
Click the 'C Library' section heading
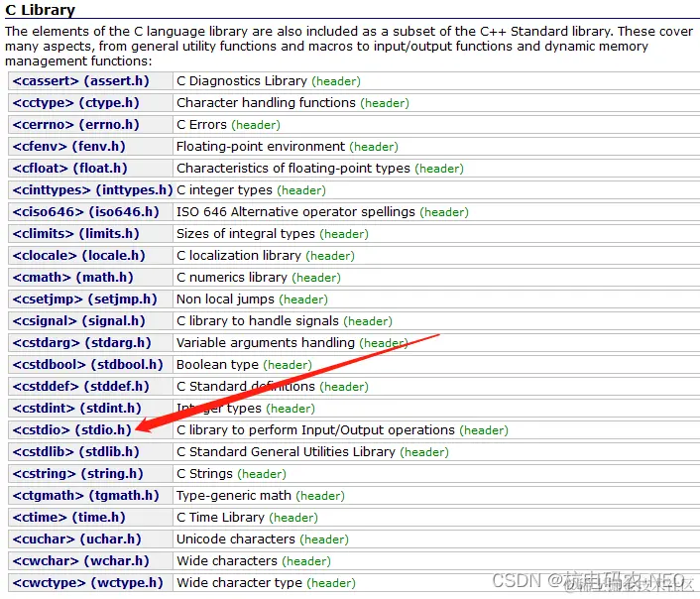point(41,10)
